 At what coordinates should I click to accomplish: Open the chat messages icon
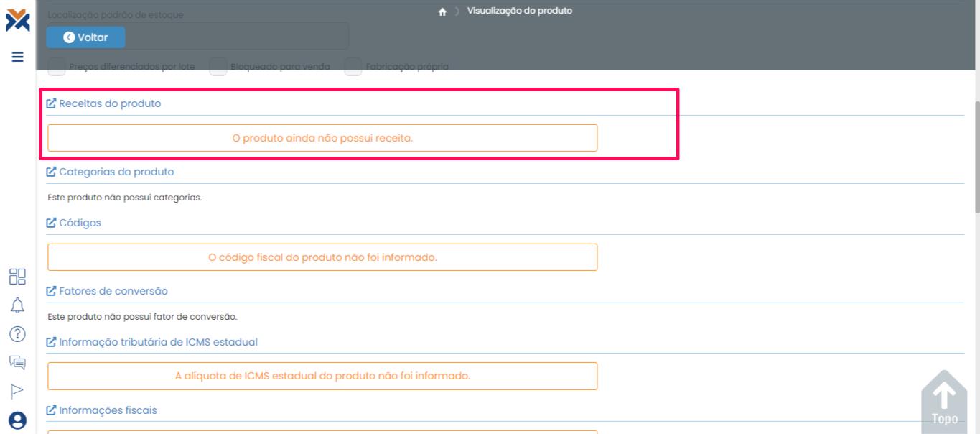coord(17,363)
